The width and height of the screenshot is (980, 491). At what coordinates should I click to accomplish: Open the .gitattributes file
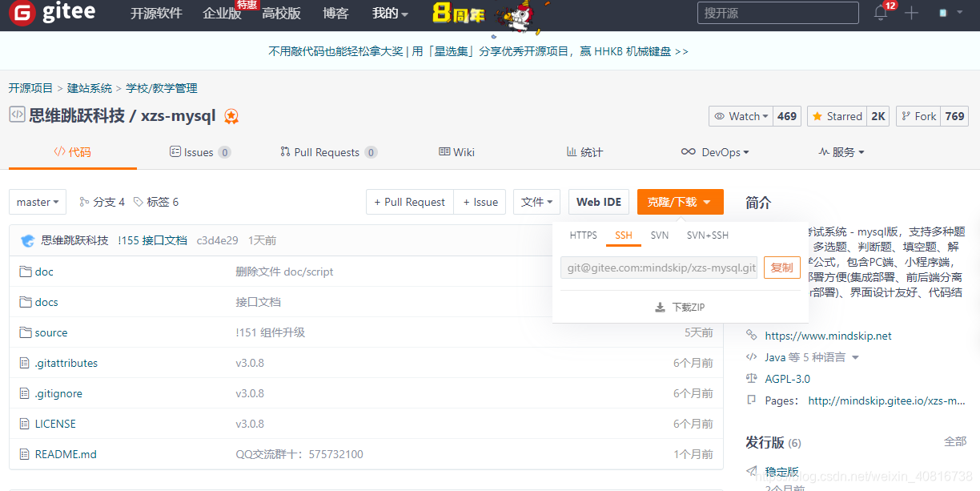pos(66,363)
